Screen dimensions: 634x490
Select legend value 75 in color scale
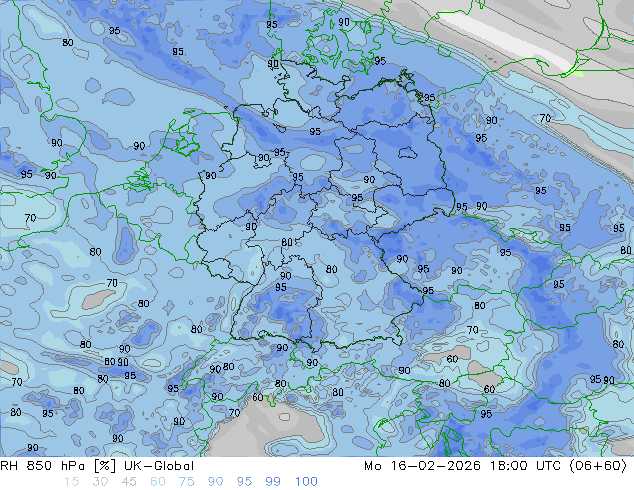(x=186, y=482)
